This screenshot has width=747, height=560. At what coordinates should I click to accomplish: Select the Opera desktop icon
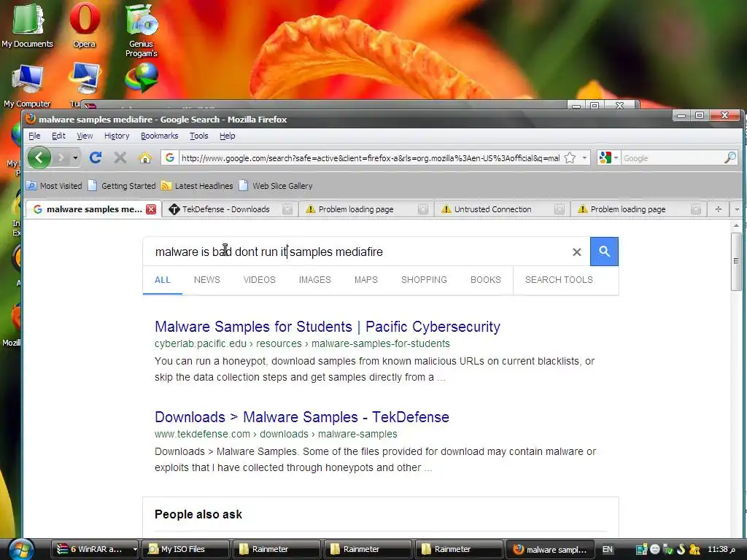[x=85, y=26]
